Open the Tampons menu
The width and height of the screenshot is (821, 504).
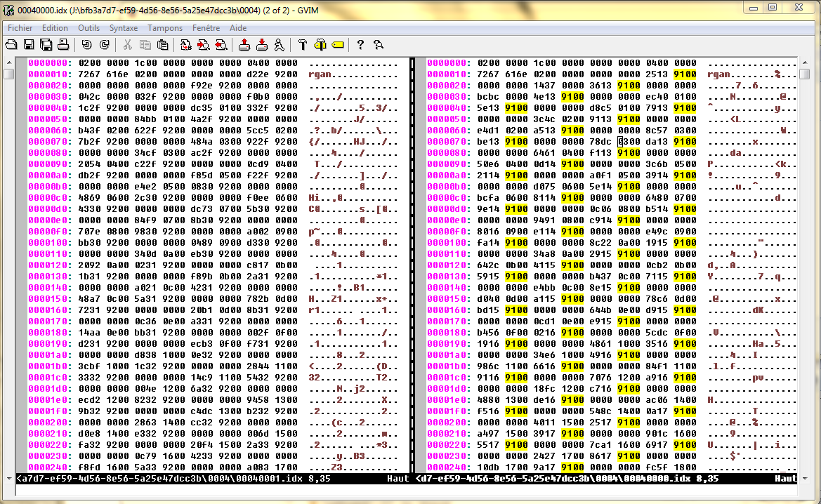pos(165,28)
